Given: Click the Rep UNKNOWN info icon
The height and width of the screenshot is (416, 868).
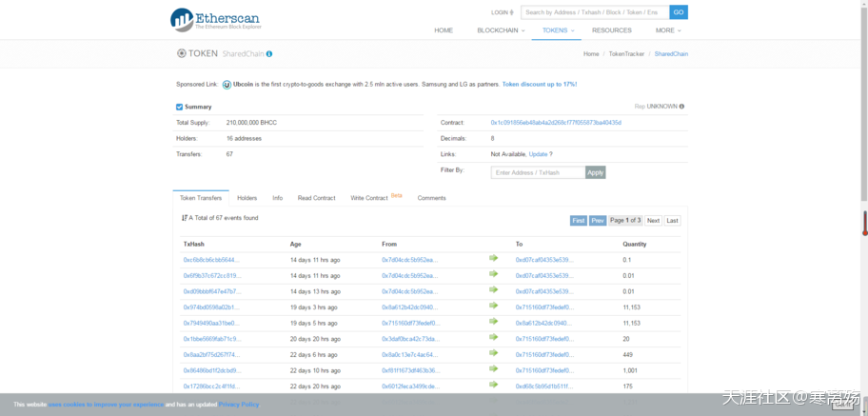Looking at the screenshot, I should coord(681,107).
